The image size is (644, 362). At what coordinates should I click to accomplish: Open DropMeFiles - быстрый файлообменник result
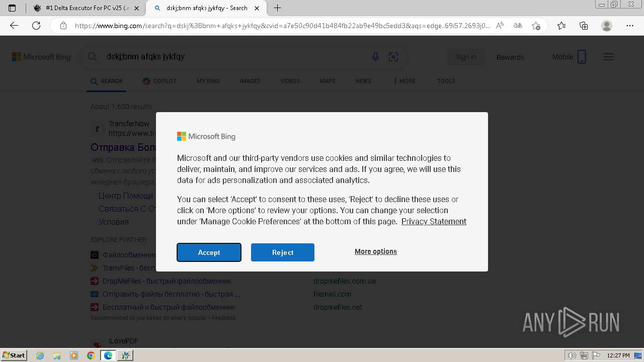pyautogui.click(x=167, y=281)
